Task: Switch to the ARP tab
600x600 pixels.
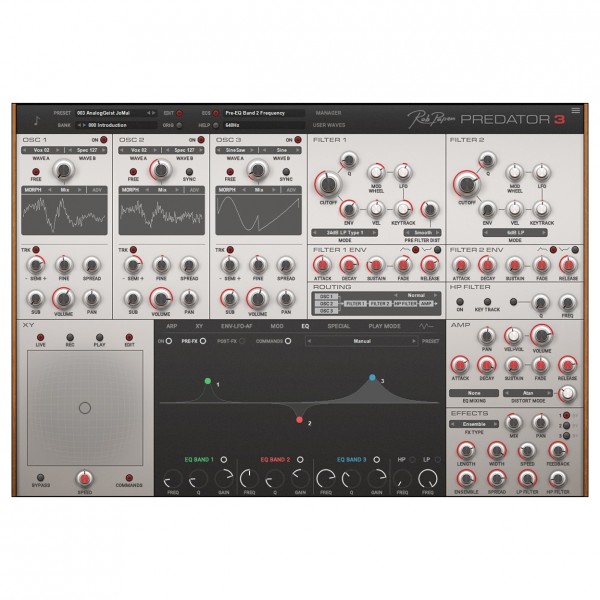Action: pyautogui.click(x=171, y=326)
